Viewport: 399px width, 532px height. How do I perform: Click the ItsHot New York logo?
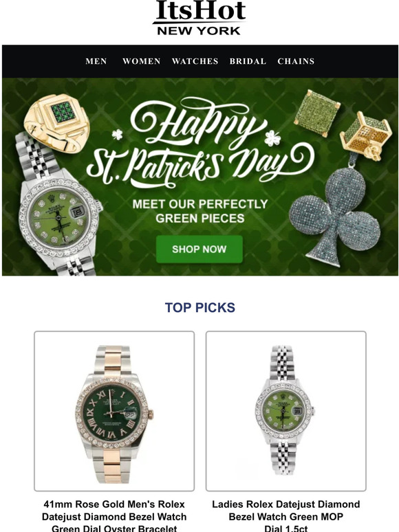(x=199, y=18)
